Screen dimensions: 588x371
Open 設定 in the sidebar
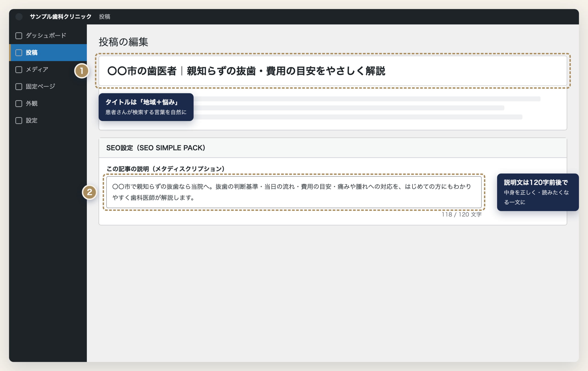coord(48,120)
